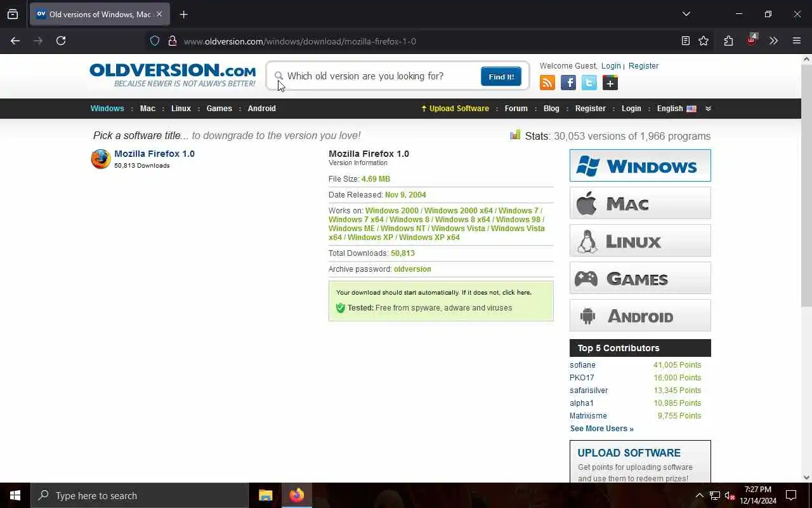Open the Linux nav menu item
The width and height of the screenshot is (812, 508).
[x=181, y=109]
